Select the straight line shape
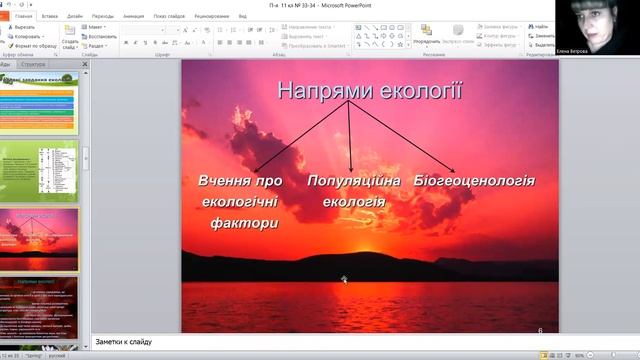The height and width of the screenshot is (360, 640). point(367,28)
